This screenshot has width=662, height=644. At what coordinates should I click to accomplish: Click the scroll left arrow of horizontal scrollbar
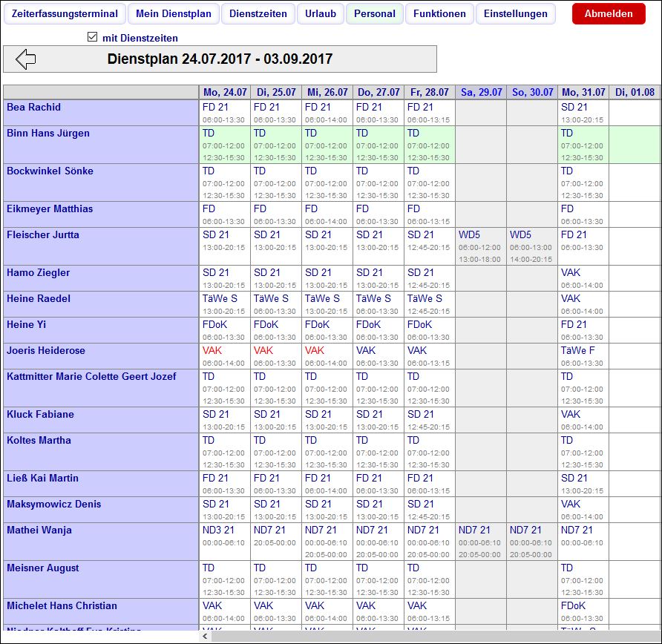point(206,636)
